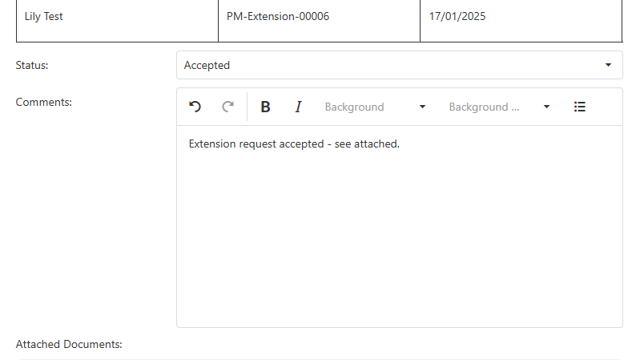644x360 pixels.
Task: Click the Undo icon in comments toolbar
Action: pyautogui.click(x=195, y=107)
